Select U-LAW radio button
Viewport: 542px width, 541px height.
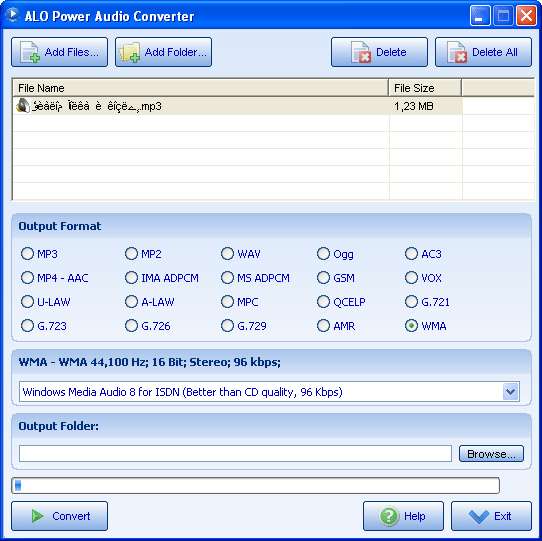click(x=27, y=301)
